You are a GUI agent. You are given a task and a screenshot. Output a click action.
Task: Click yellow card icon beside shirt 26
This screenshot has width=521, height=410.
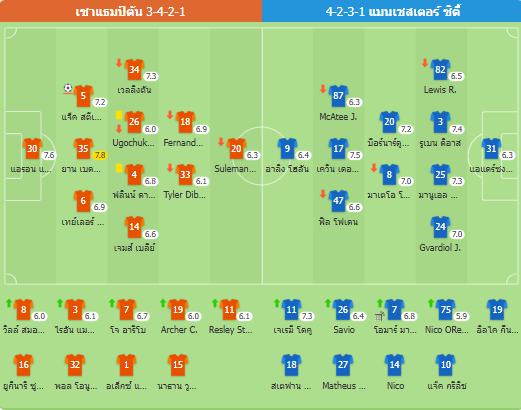(119, 115)
